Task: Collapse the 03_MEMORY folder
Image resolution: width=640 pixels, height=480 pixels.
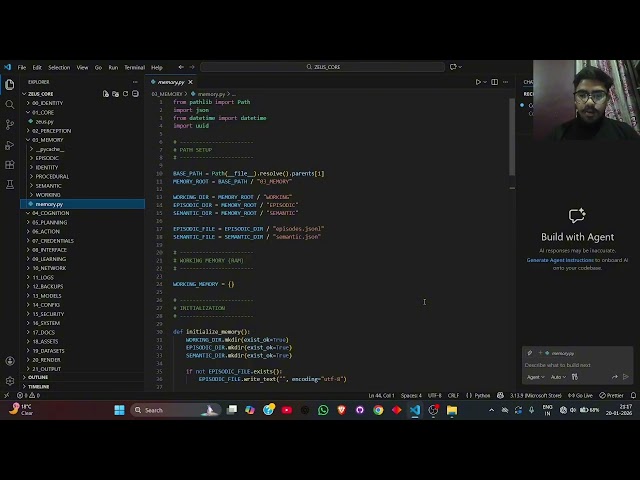Action: (x=48, y=140)
